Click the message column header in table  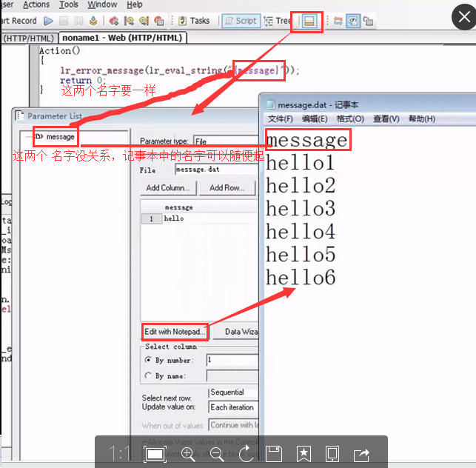click(179, 207)
